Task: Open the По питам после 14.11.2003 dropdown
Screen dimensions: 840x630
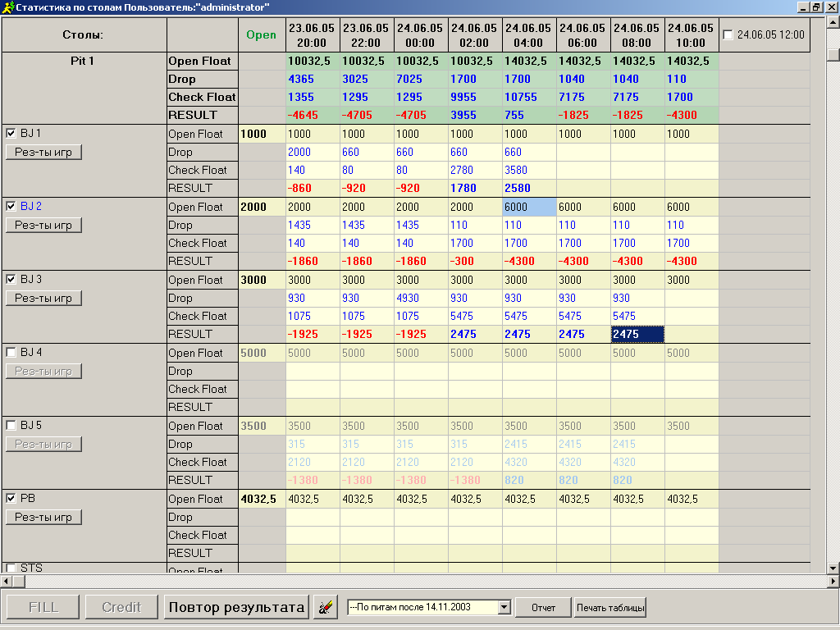Action: point(504,607)
